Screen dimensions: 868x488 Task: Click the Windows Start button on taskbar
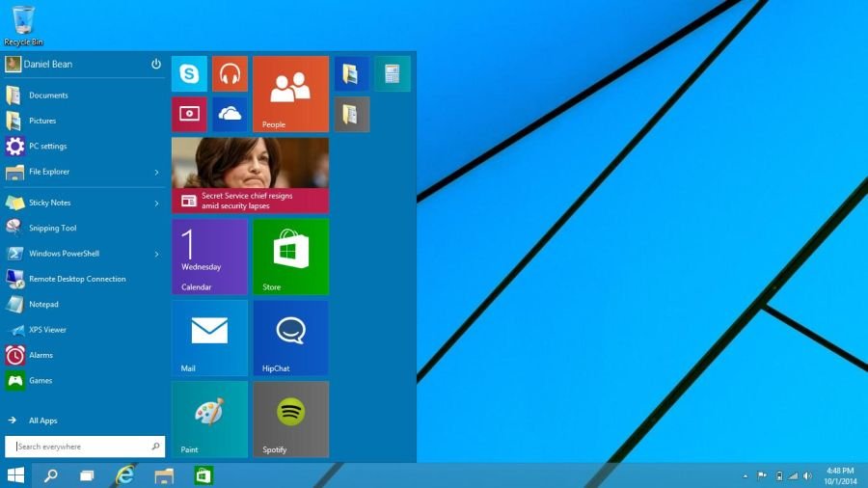[x=15, y=475]
